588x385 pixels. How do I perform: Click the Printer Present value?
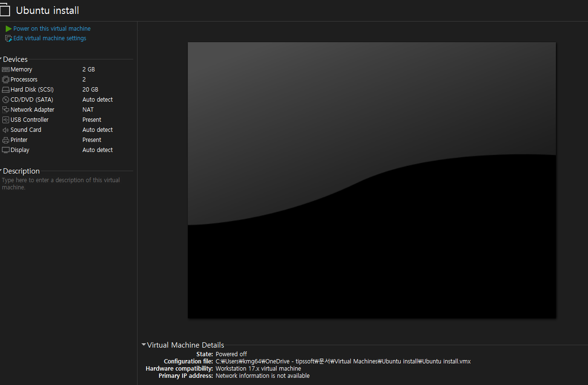[92, 140]
